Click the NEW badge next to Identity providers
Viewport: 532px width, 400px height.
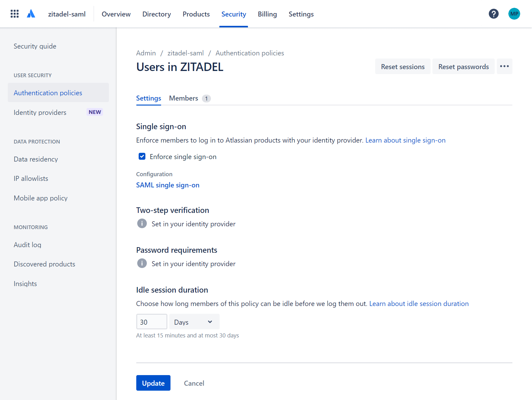tap(95, 112)
